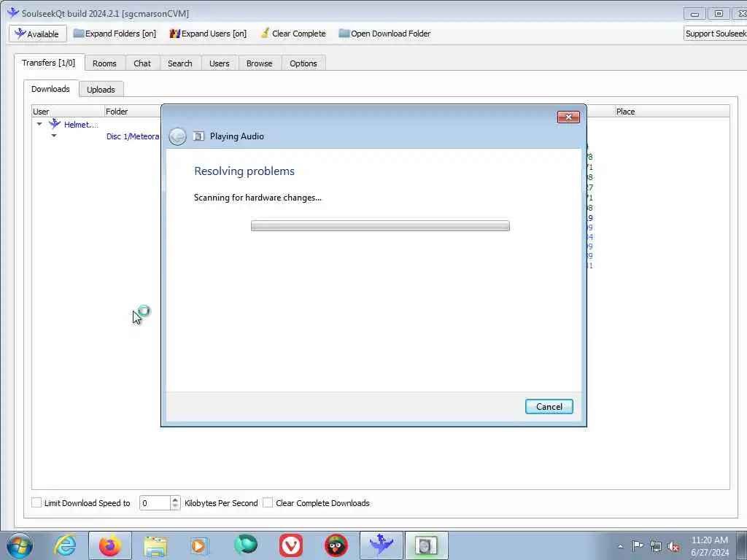Close the Playing Audio dialog

[568, 117]
